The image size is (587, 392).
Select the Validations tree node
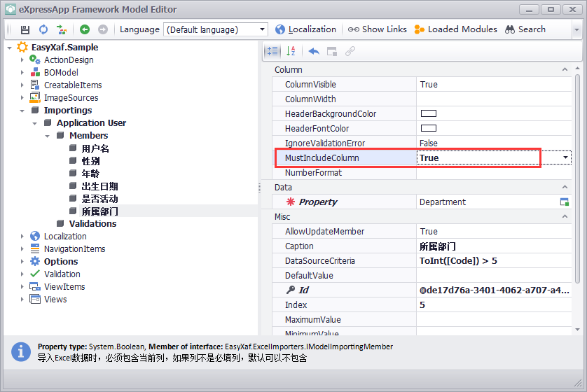92,224
